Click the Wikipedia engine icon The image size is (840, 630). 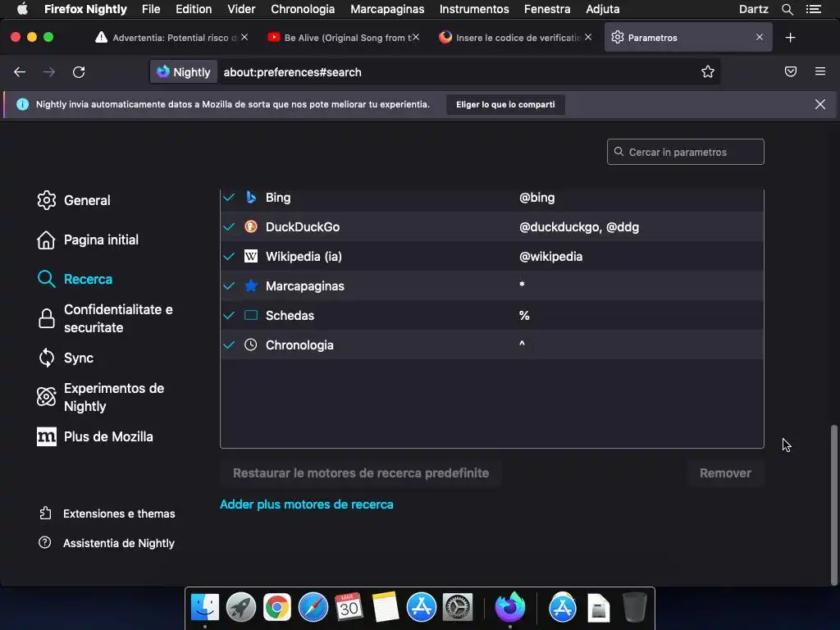(x=251, y=256)
